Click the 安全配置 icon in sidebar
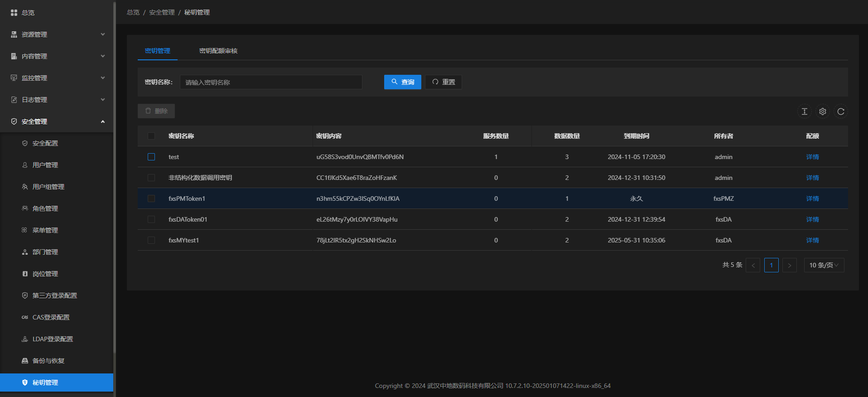Image resolution: width=868 pixels, height=397 pixels. (x=25, y=143)
